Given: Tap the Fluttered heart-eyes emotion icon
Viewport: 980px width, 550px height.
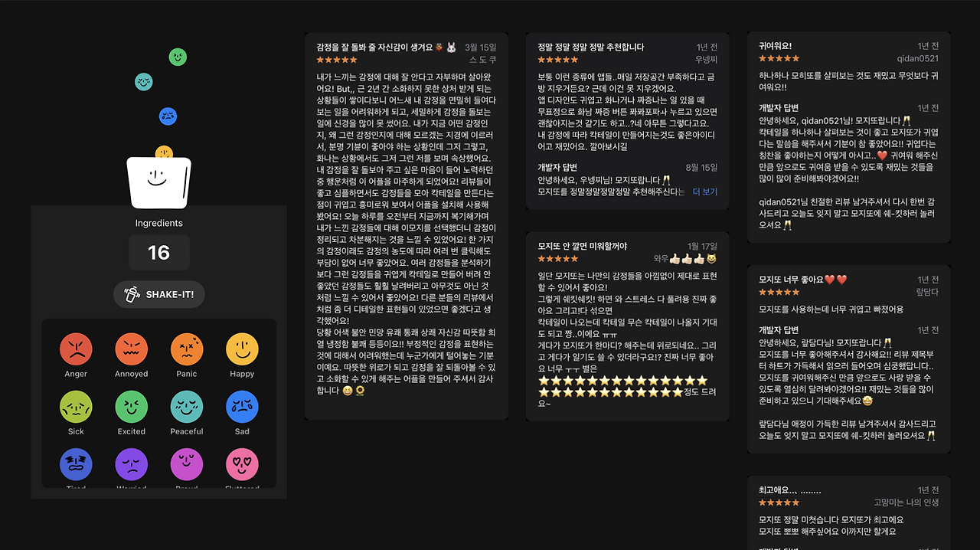Looking at the screenshot, I should [241, 463].
